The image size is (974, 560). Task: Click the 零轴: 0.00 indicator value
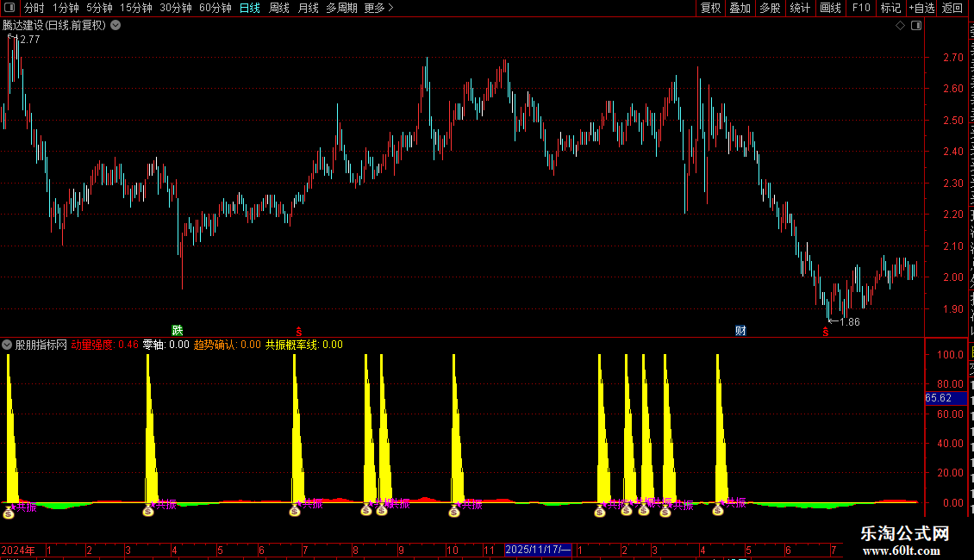click(x=165, y=345)
